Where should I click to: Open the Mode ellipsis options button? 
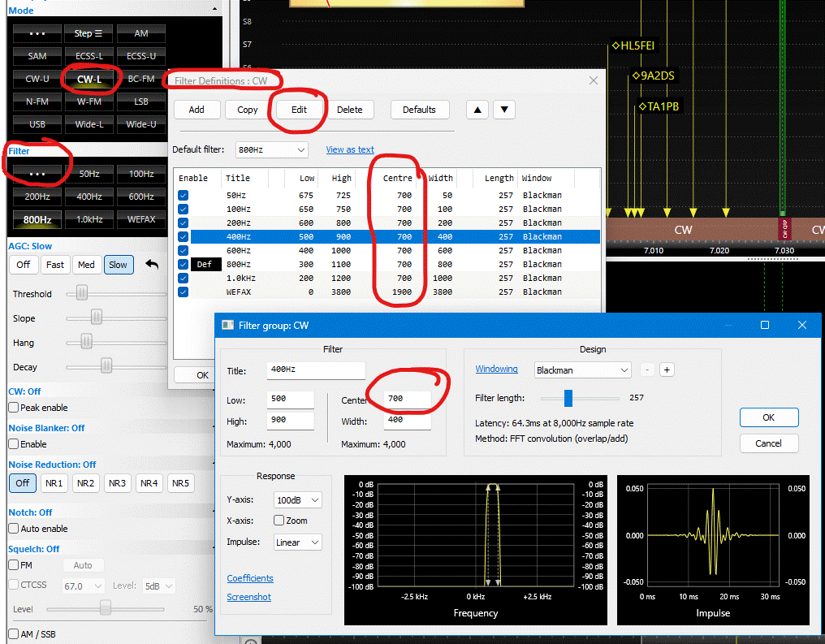click(x=37, y=33)
